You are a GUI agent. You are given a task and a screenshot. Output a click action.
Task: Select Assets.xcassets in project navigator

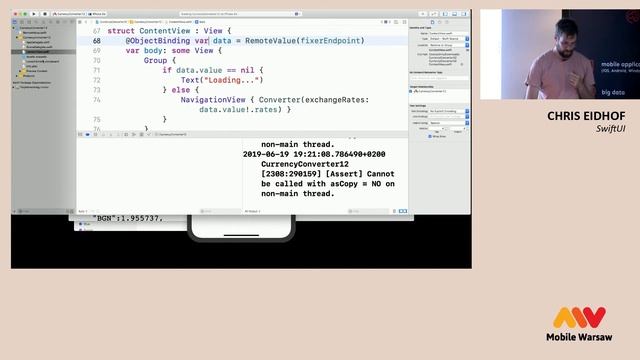click(x=37, y=57)
